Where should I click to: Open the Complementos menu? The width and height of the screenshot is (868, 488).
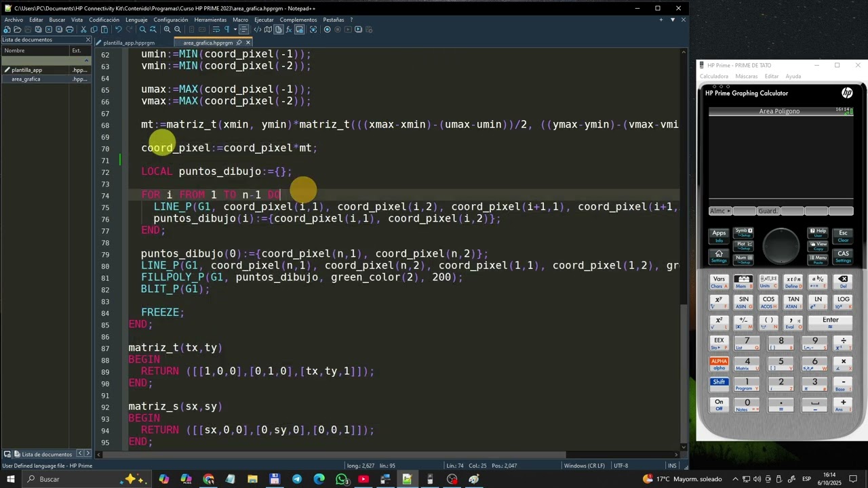[x=298, y=20]
